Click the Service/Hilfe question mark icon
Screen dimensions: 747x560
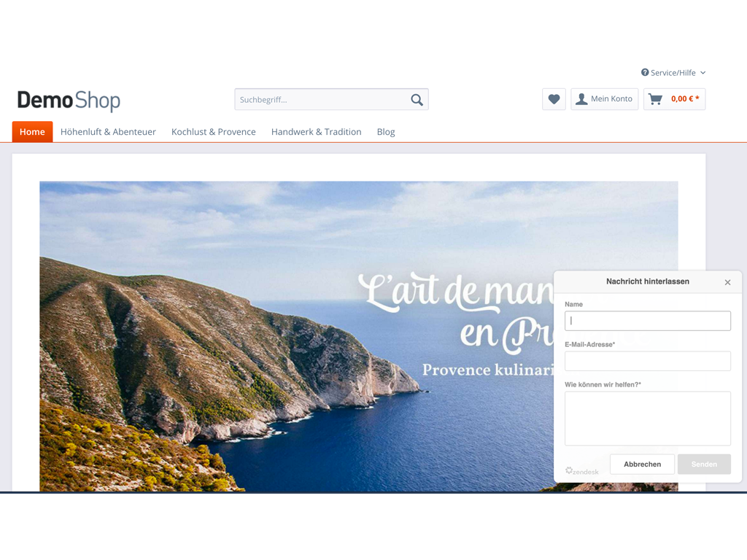[x=645, y=73]
